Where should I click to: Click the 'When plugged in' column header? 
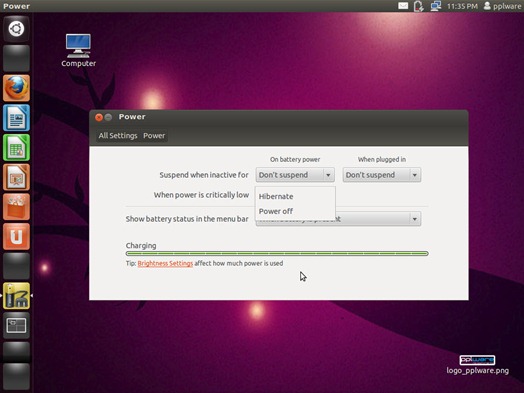coord(382,159)
